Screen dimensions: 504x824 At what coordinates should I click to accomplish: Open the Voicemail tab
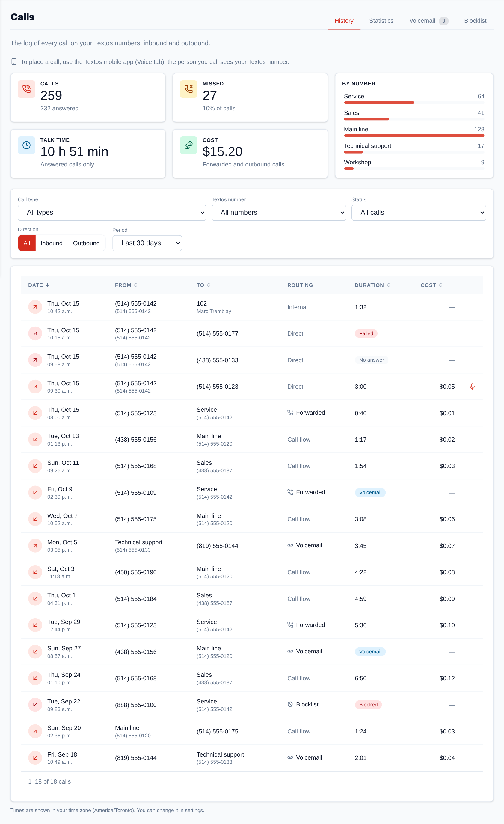coord(428,21)
